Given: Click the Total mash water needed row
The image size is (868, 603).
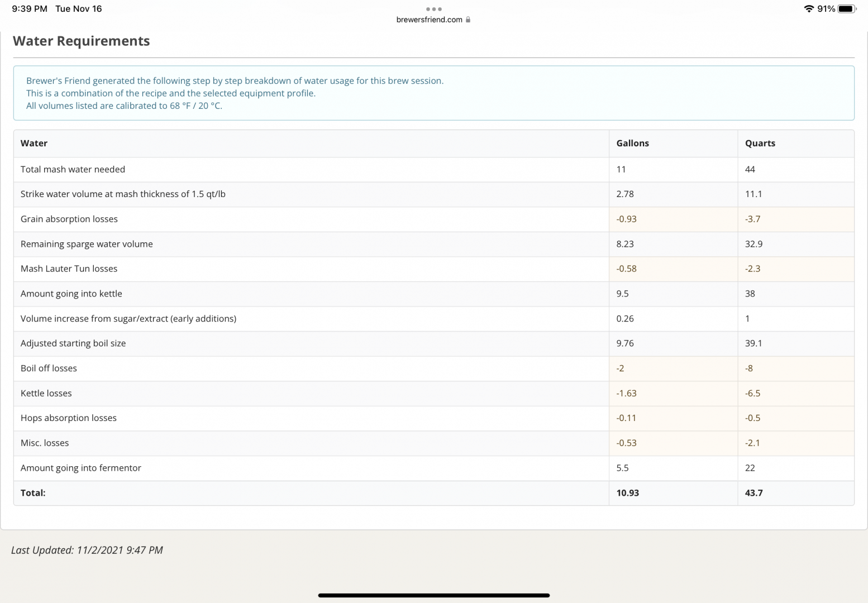Looking at the screenshot, I should click(x=73, y=170).
